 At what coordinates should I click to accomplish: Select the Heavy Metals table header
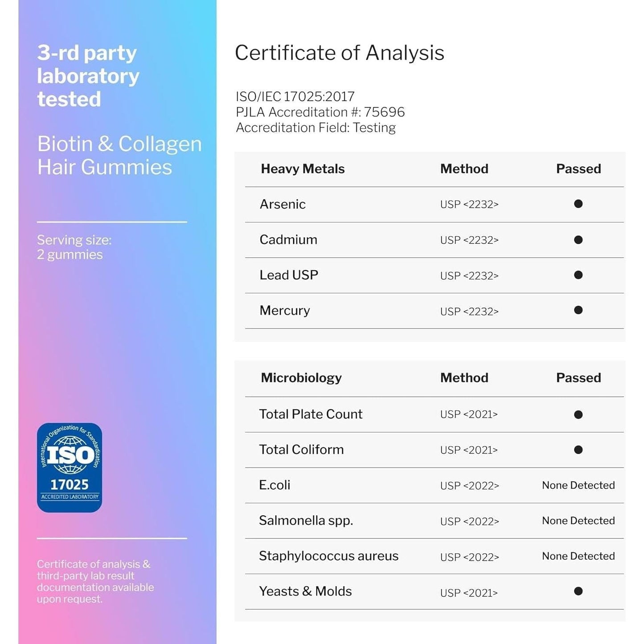303,169
